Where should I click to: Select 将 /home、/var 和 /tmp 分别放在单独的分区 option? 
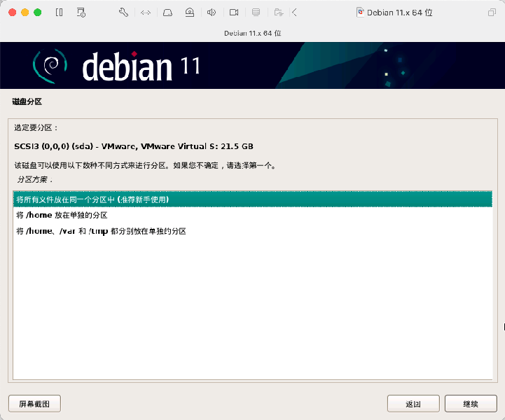(x=252, y=231)
